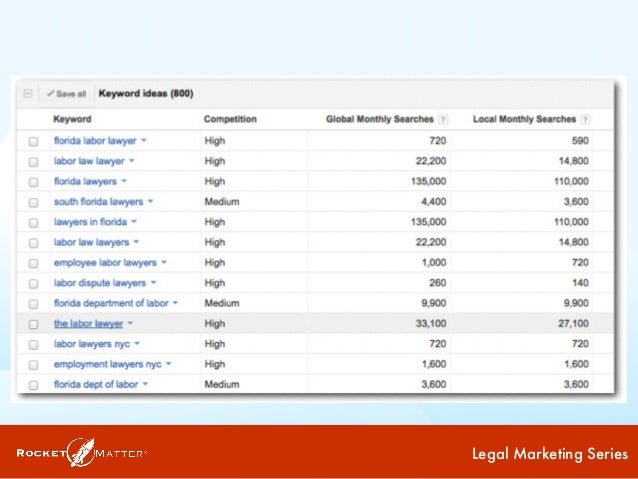This screenshot has width=638, height=479.
Task: Click the help icon next to Local Monthly Searches
Action: pyautogui.click(x=583, y=120)
